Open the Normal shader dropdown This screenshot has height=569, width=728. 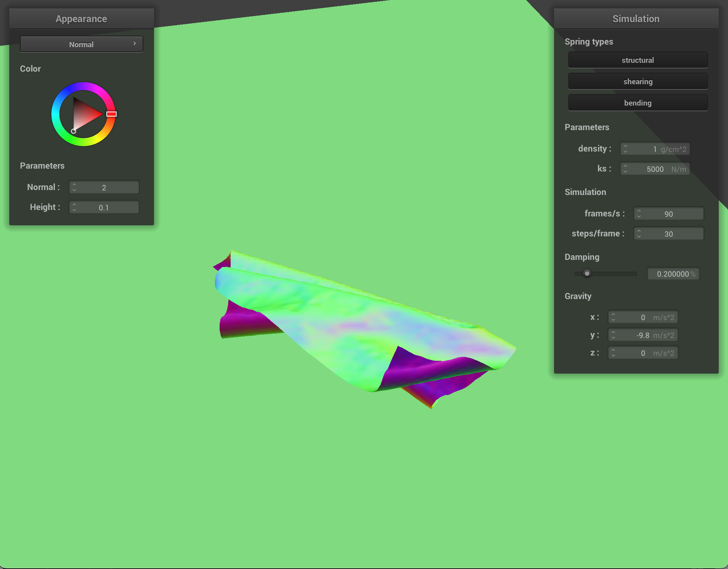(x=82, y=44)
